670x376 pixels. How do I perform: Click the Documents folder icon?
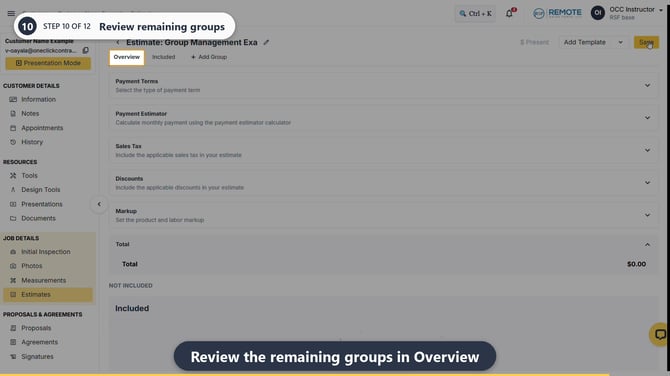click(13, 218)
